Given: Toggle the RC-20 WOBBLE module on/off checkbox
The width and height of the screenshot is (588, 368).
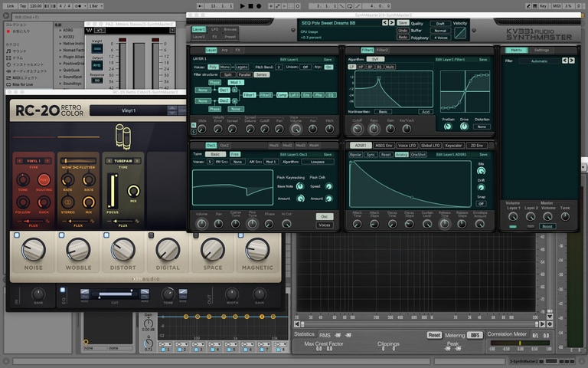Looking at the screenshot, I should (61, 235).
